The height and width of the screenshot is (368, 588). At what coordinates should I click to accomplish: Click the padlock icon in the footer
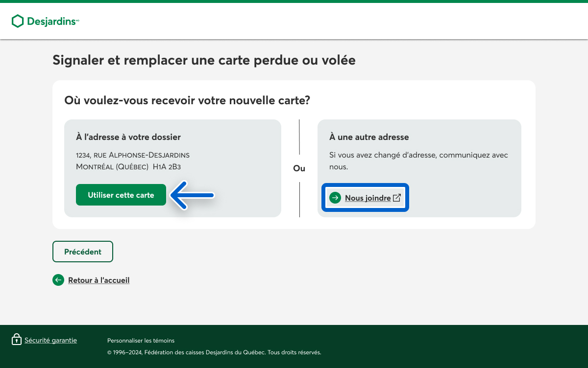point(17,340)
